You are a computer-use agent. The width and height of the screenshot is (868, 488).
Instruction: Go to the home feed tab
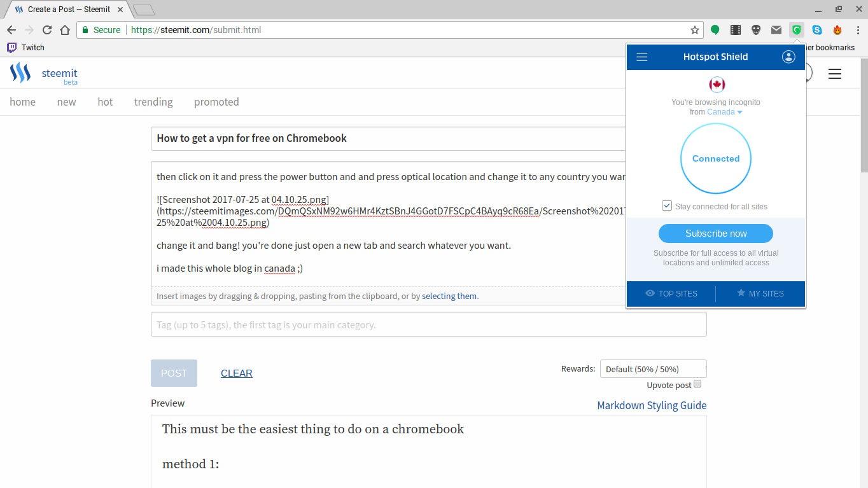point(22,102)
